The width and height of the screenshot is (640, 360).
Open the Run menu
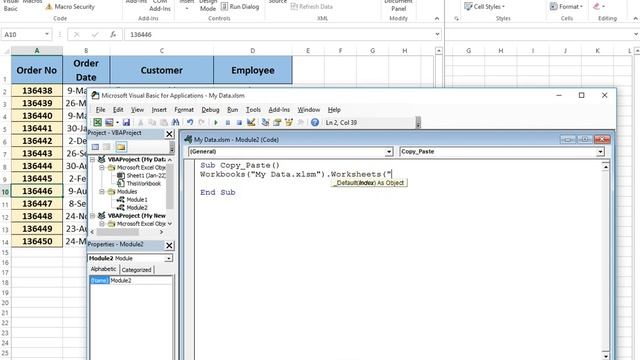[x=232, y=110]
